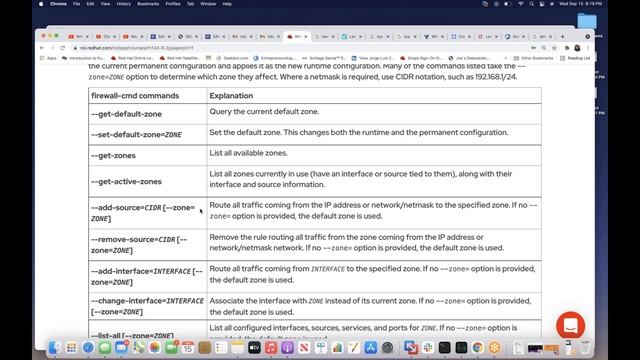The height and width of the screenshot is (360, 640).
Task: Click the --get-zones command cell
Action: point(147,156)
